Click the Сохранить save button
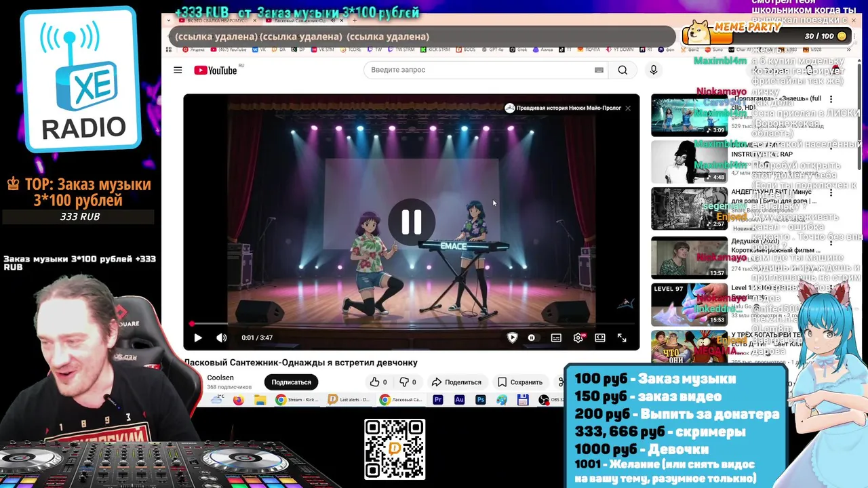Viewport: 868px width, 488px height. point(520,382)
